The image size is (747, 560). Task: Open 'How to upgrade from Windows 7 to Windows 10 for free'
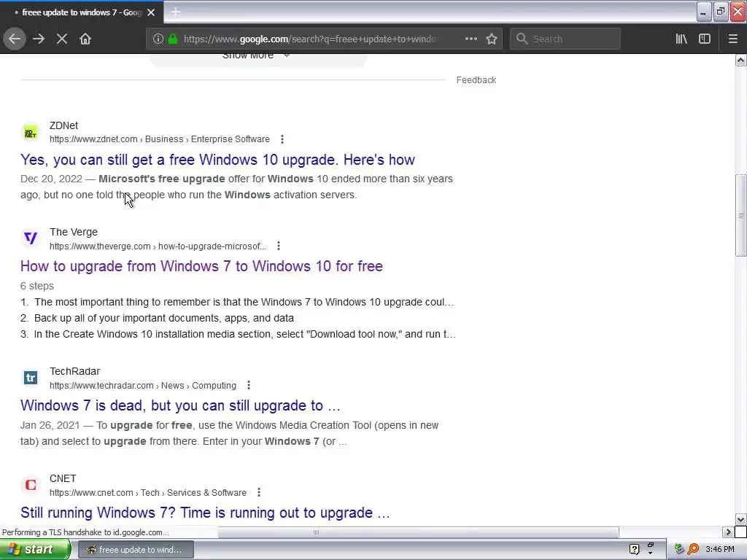[x=201, y=265]
